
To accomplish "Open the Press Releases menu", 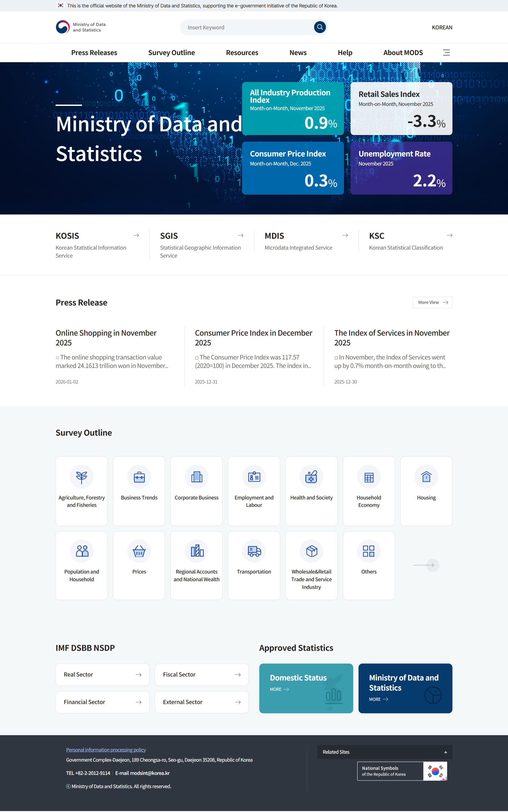I will (x=94, y=53).
